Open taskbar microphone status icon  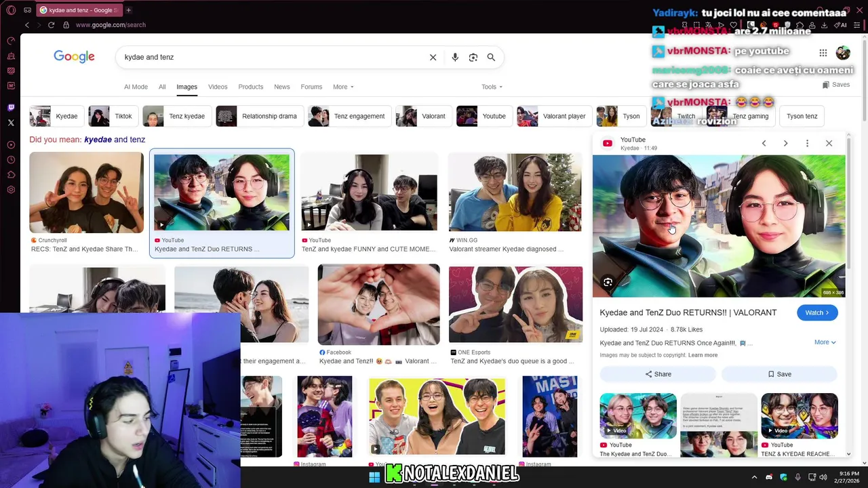pyautogui.click(x=798, y=477)
